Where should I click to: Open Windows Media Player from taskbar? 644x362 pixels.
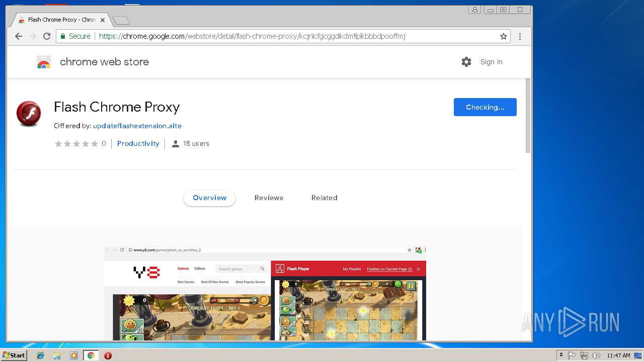click(74, 355)
